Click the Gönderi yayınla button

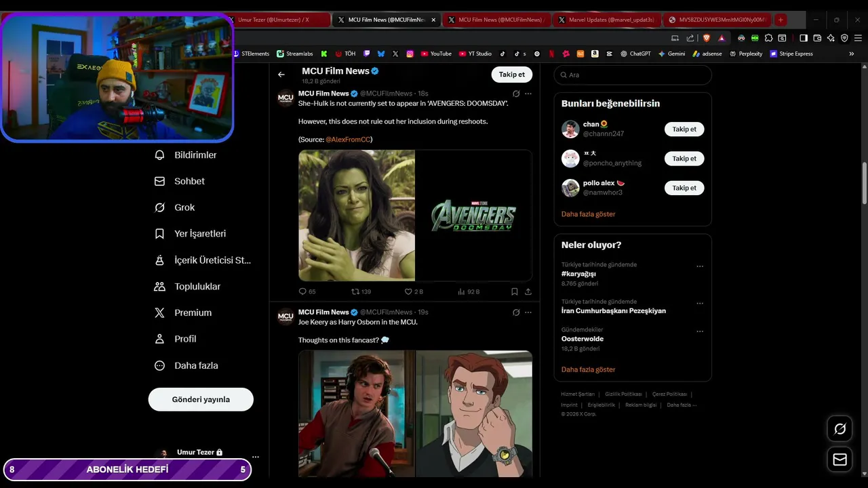[201, 399]
